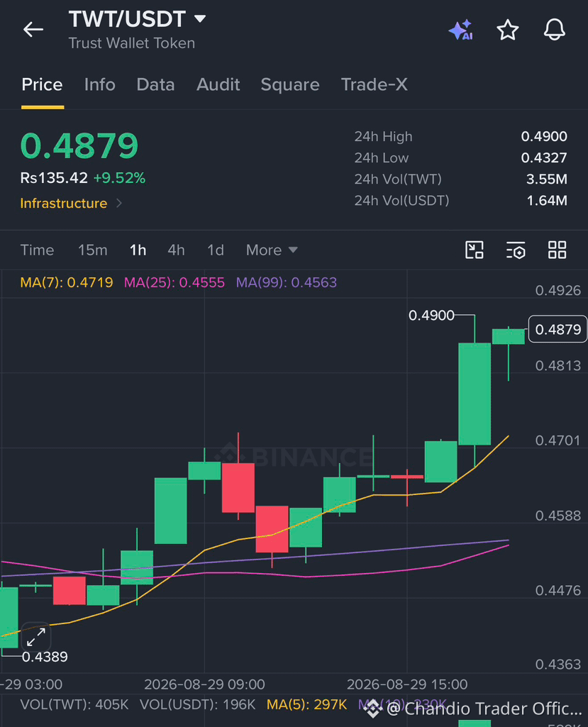Expand chart to fullscreen with arrows icon
The image size is (588, 727).
(35, 637)
